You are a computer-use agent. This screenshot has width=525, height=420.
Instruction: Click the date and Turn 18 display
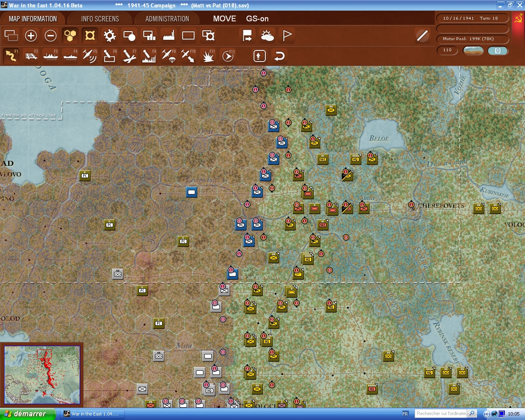(x=472, y=18)
